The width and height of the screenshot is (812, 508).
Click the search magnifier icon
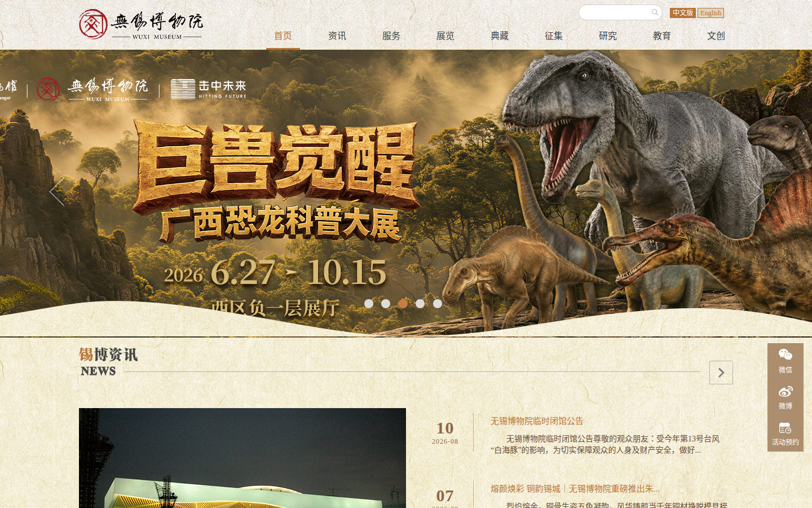[x=655, y=12]
